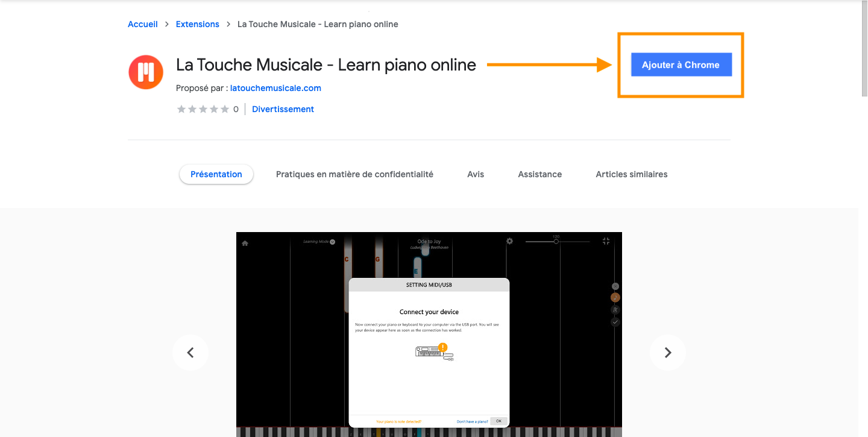Go to Accueil in the breadcrumb

click(143, 24)
